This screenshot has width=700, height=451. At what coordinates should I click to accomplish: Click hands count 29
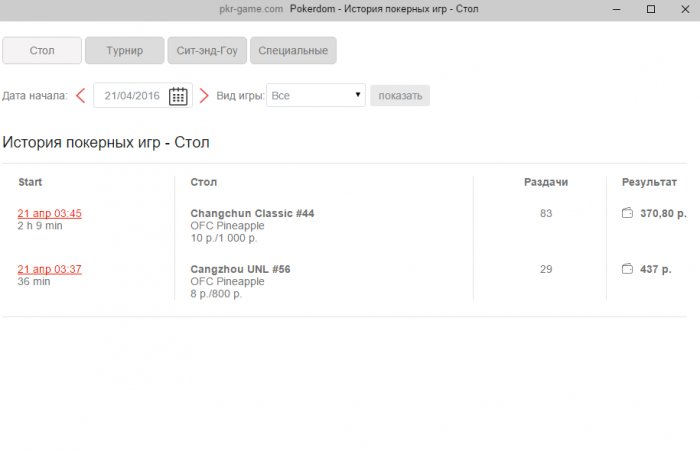click(x=546, y=269)
